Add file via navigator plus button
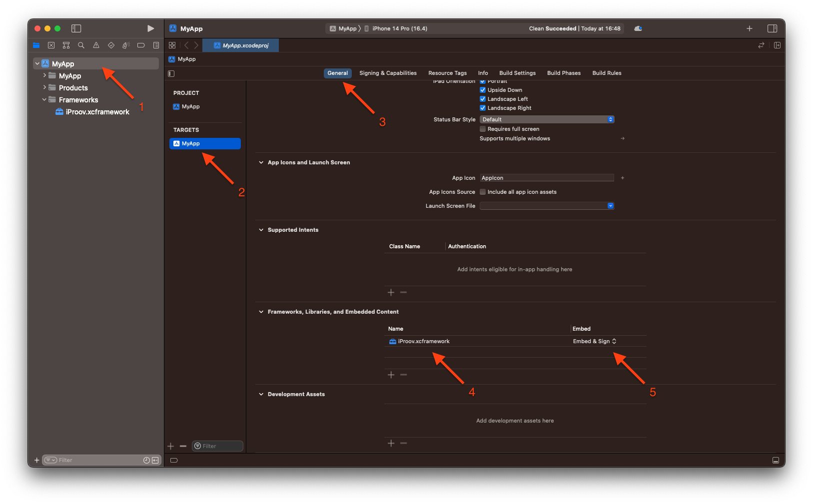The height and width of the screenshot is (504, 813). 36,460
